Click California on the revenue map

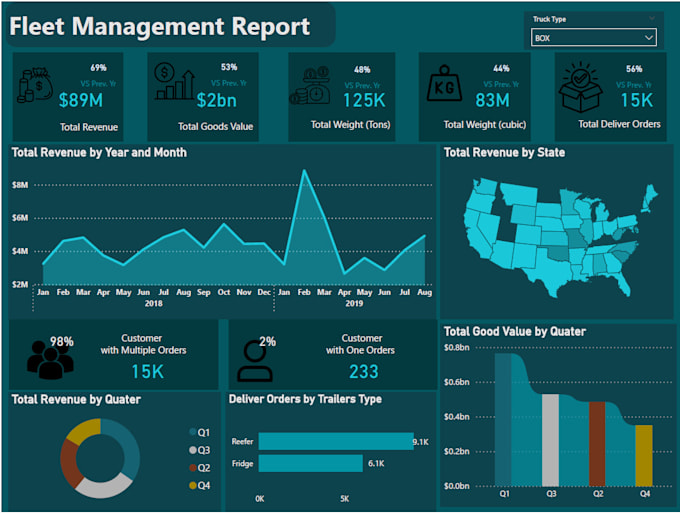click(477, 238)
